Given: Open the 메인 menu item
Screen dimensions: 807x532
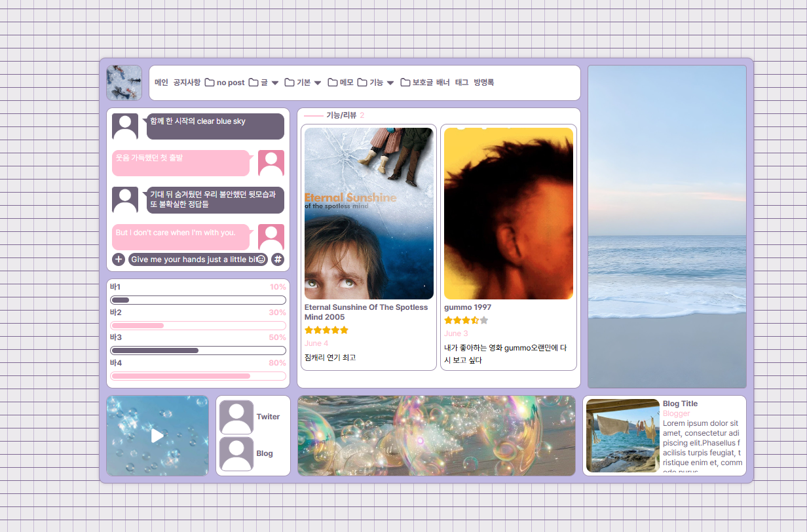Looking at the screenshot, I should pos(161,83).
